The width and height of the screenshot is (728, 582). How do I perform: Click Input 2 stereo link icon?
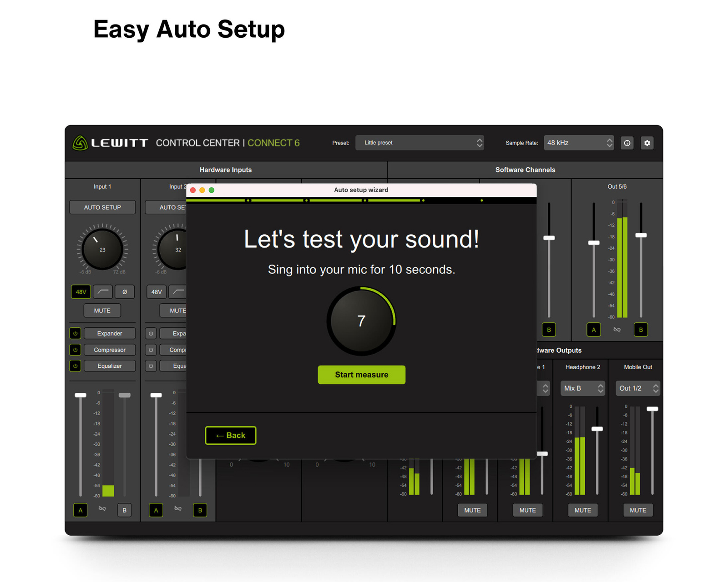pyautogui.click(x=178, y=508)
